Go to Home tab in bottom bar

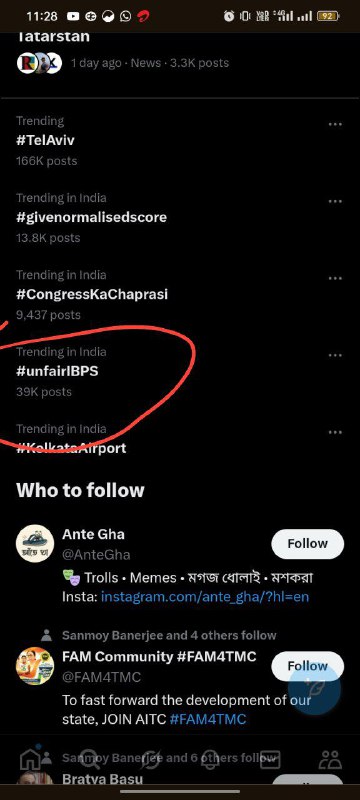pos(30,759)
